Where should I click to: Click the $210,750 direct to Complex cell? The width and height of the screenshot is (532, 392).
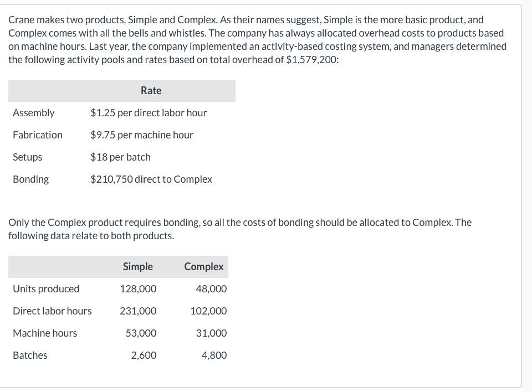click(151, 179)
